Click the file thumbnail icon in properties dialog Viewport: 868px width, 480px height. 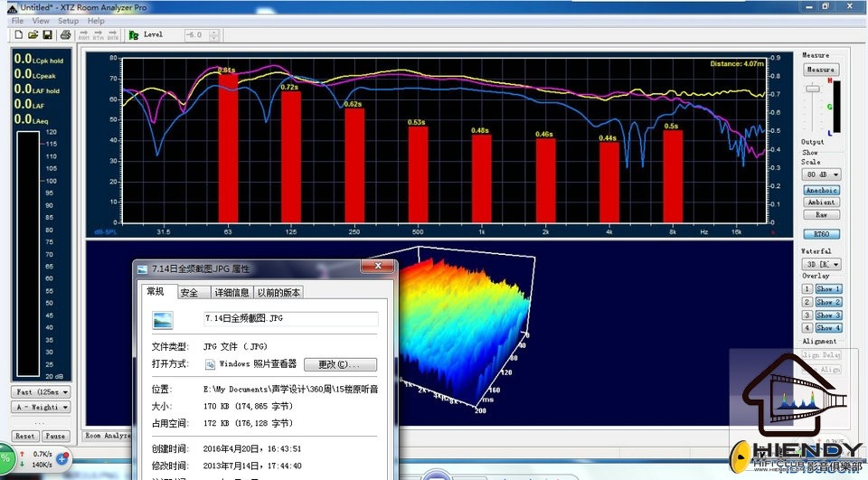163,319
